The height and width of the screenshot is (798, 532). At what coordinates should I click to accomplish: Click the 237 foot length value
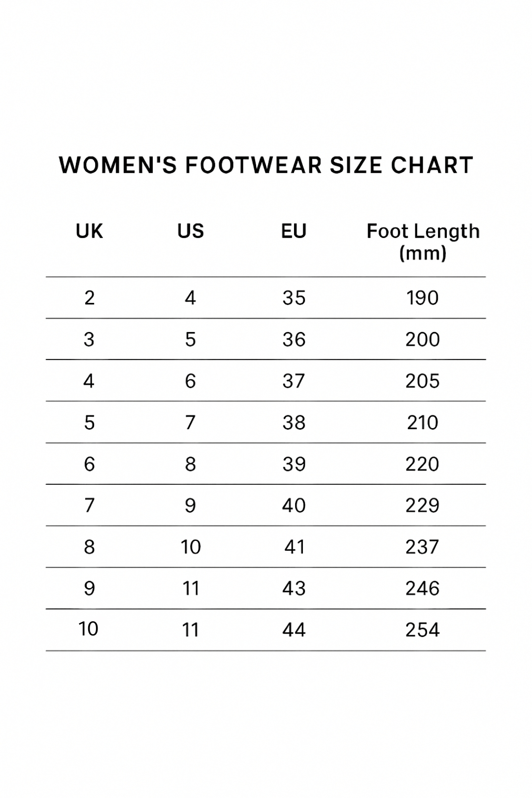422,547
